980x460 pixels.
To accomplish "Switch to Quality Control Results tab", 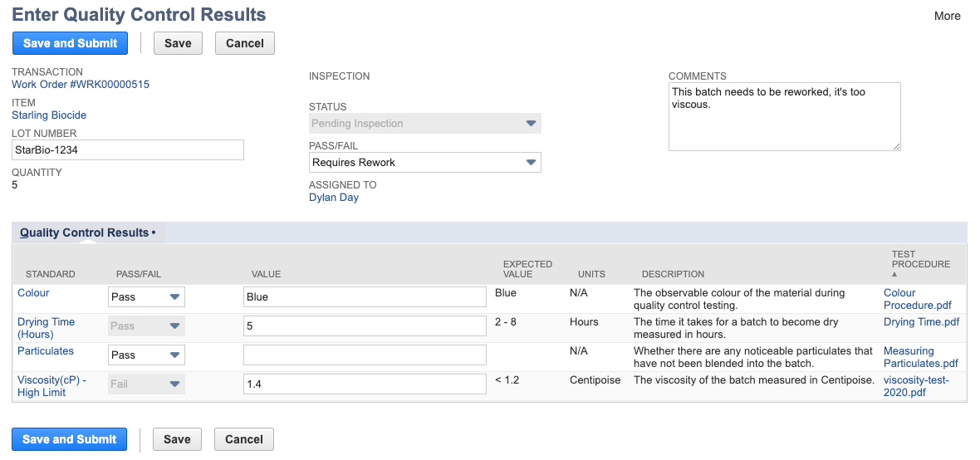I will pyautogui.click(x=87, y=232).
